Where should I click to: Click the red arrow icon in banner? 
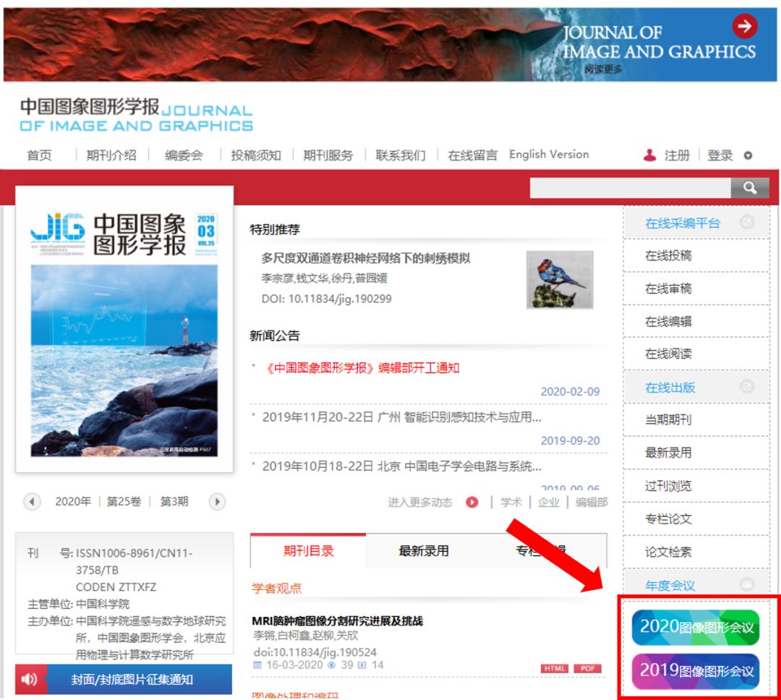coord(744,26)
